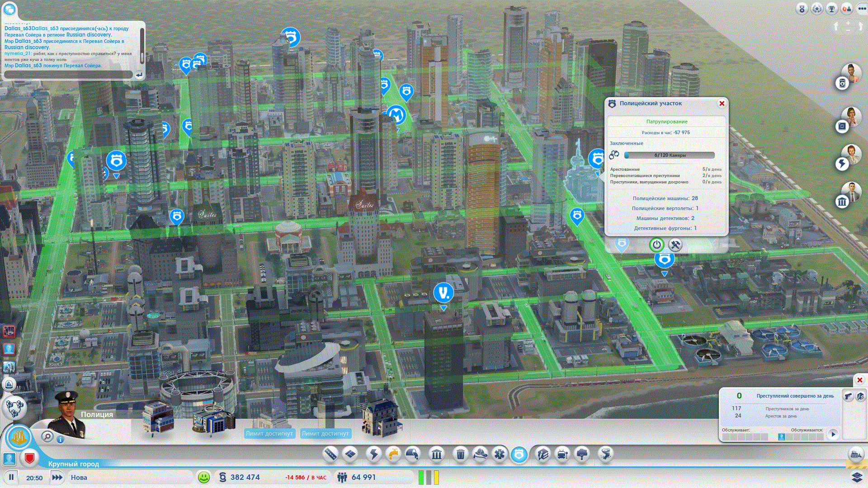Open the Fire department menu

[480, 454]
